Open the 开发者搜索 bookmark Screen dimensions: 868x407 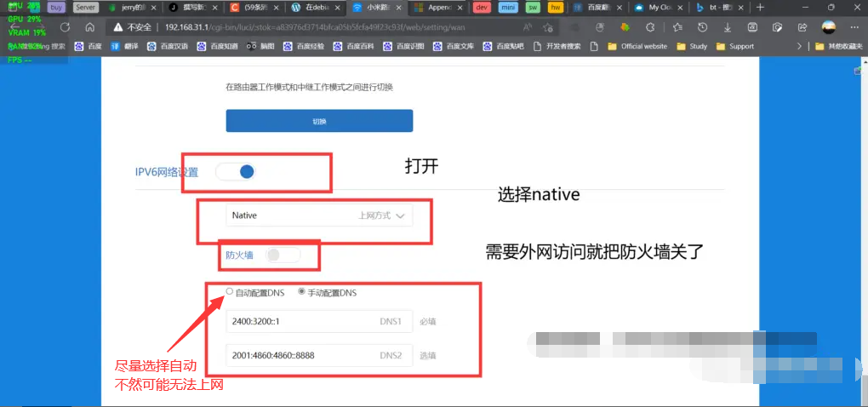pos(557,47)
